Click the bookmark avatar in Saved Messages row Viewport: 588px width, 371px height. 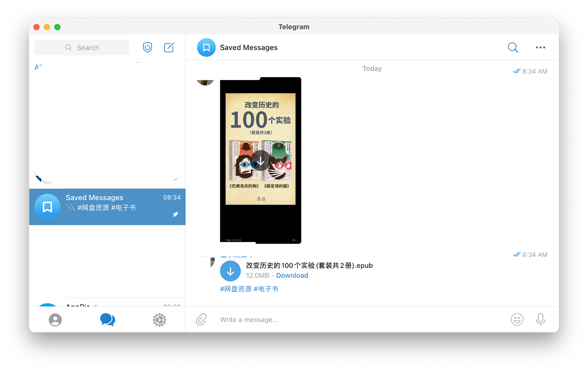click(x=47, y=207)
